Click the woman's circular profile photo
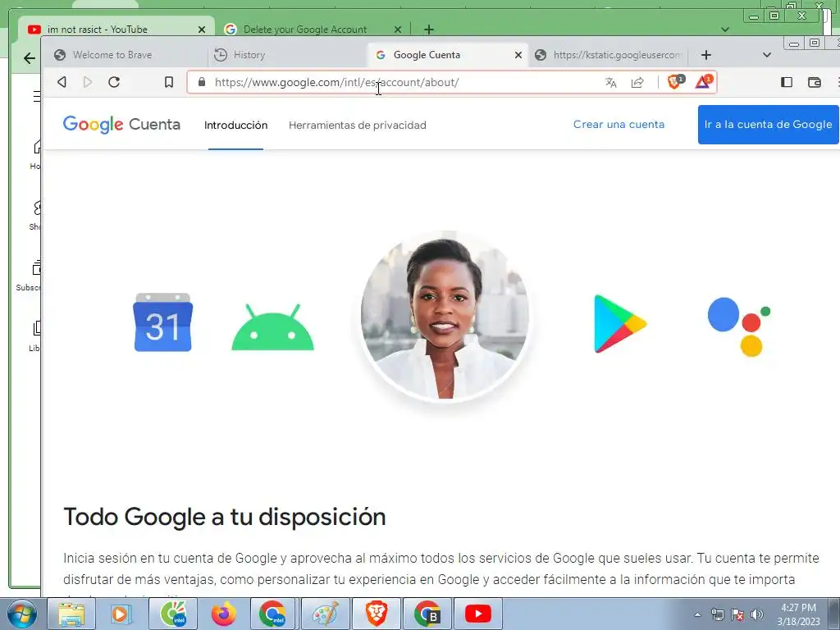Viewport: 840px width, 630px height. coord(445,316)
